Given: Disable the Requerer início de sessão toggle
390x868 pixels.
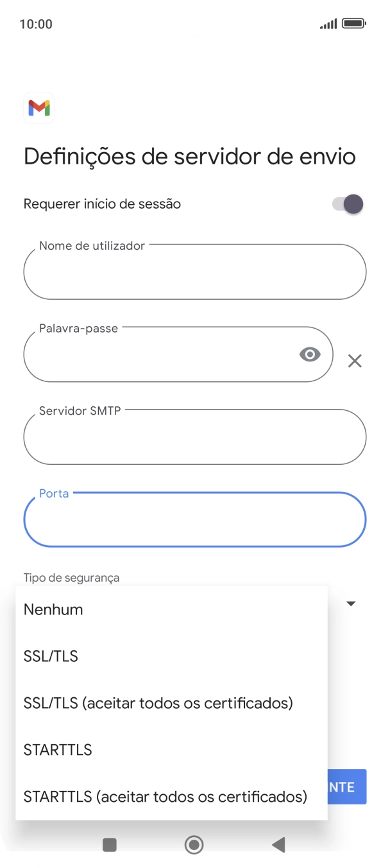Looking at the screenshot, I should point(345,204).
